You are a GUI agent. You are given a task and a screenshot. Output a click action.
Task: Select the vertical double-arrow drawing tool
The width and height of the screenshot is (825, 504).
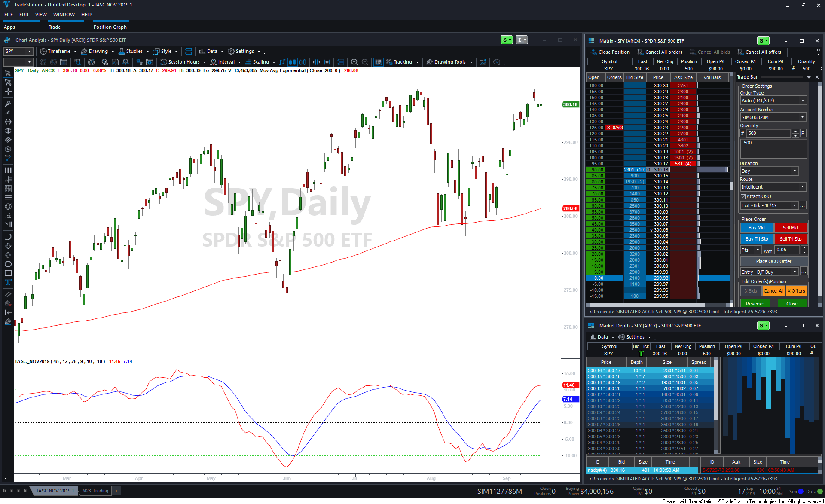point(8,131)
